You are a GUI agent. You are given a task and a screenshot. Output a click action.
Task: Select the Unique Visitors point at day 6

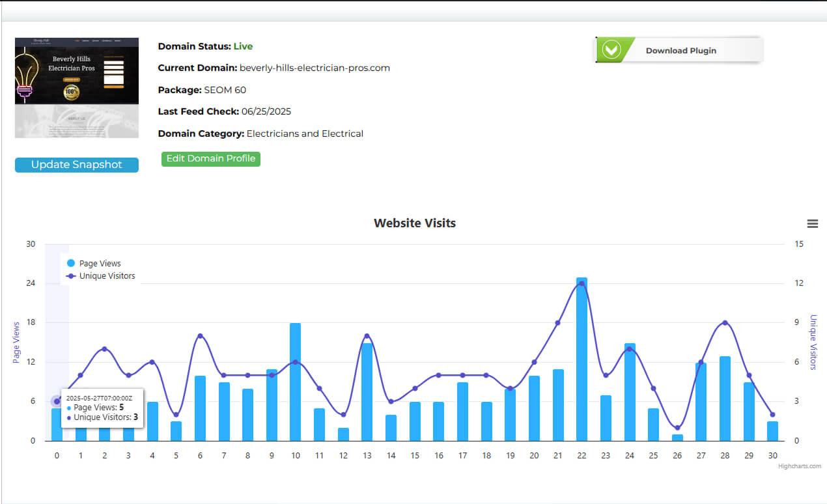click(x=200, y=336)
